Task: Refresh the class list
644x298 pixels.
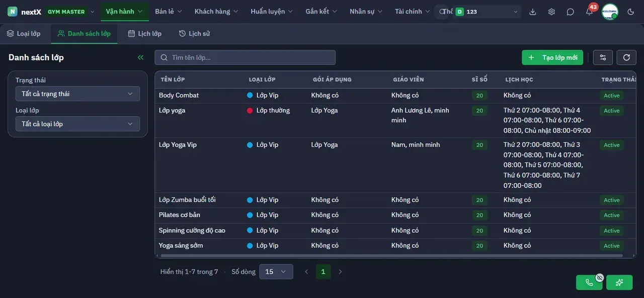Action: click(x=626, y=57)
